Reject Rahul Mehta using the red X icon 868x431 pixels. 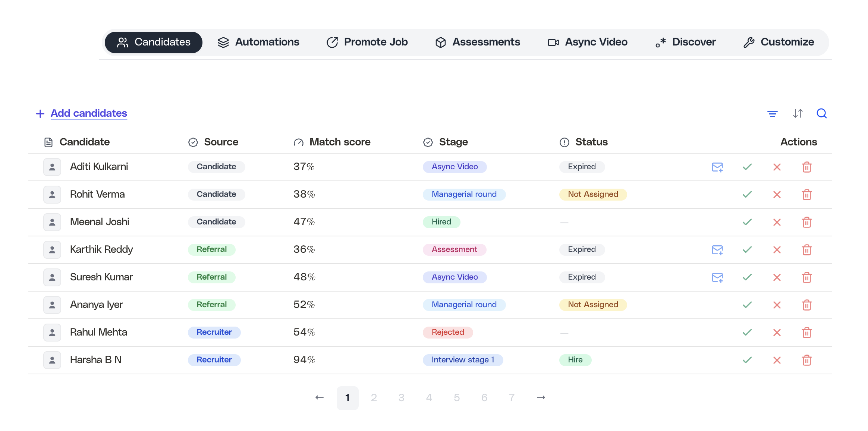click(777, 332)
